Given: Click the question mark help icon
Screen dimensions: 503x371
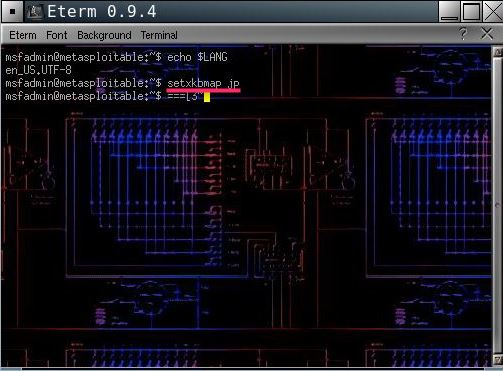Looking at the screenshot, I should pyautogui.click(x=463, y=34).
